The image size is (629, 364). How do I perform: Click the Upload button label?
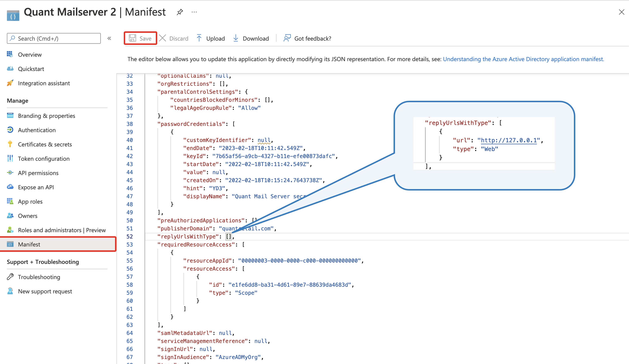tap(215, 38)
